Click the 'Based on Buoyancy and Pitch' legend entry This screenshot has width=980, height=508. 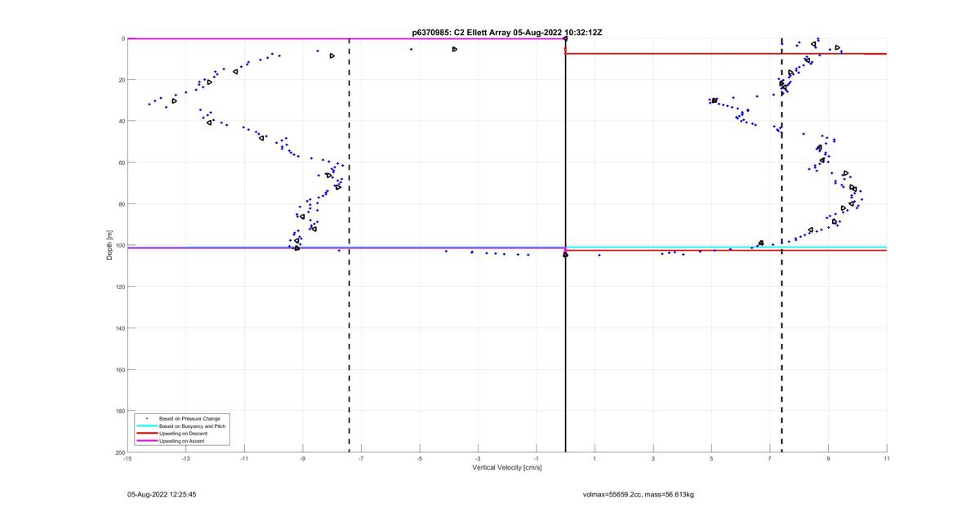tap(192, 426)
